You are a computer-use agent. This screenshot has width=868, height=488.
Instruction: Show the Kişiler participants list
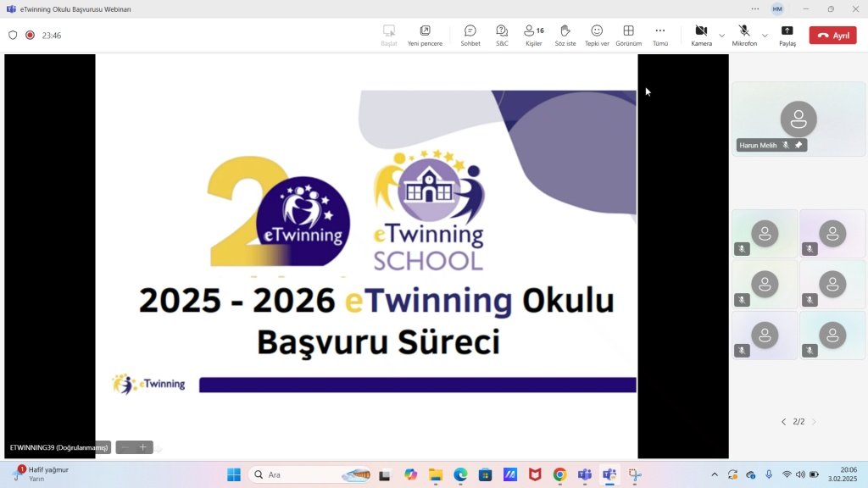(534, 36)
